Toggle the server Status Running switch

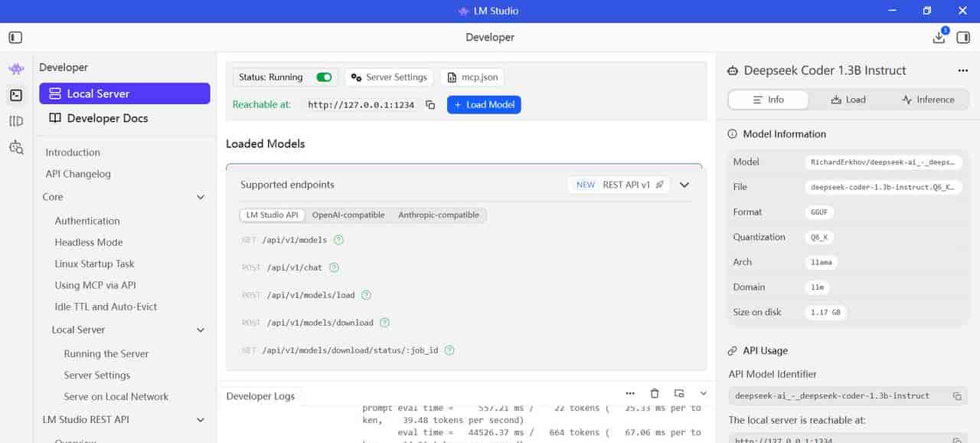pos(324,77)
